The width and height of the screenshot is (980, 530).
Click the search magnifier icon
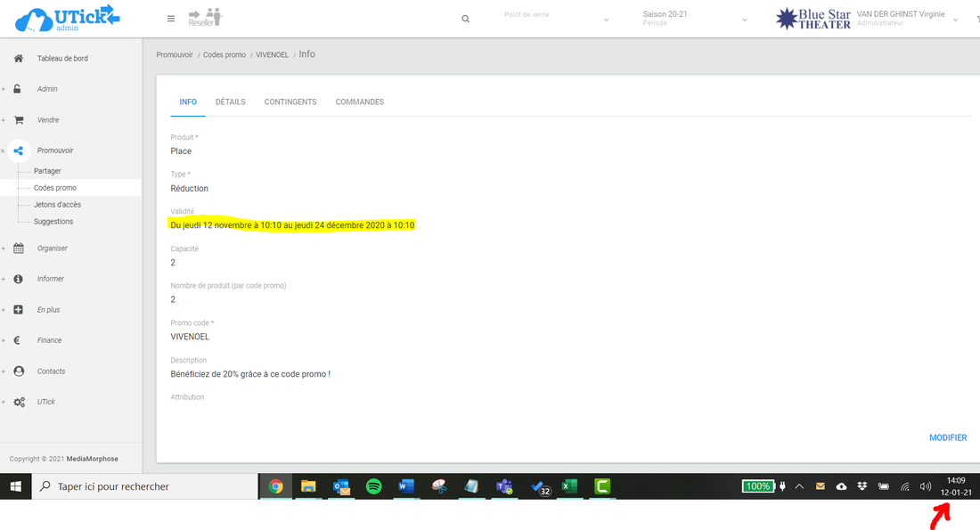click(x=465, y=19)
